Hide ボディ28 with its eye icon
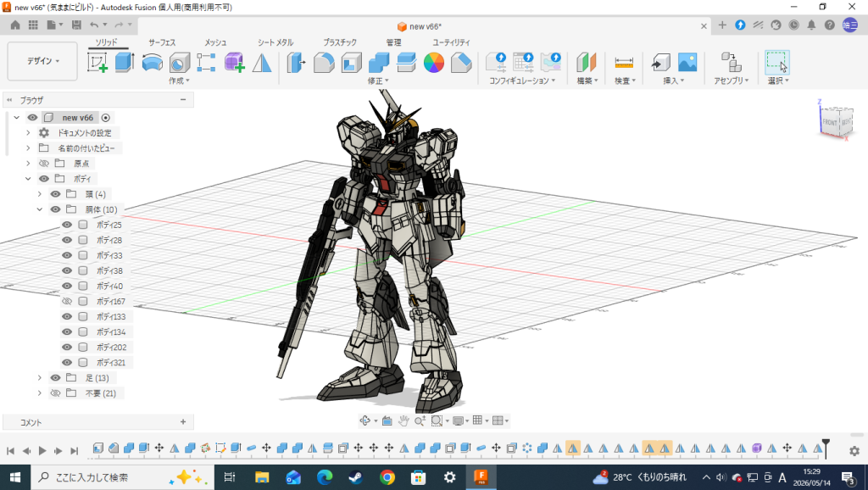 coord(67,240)
